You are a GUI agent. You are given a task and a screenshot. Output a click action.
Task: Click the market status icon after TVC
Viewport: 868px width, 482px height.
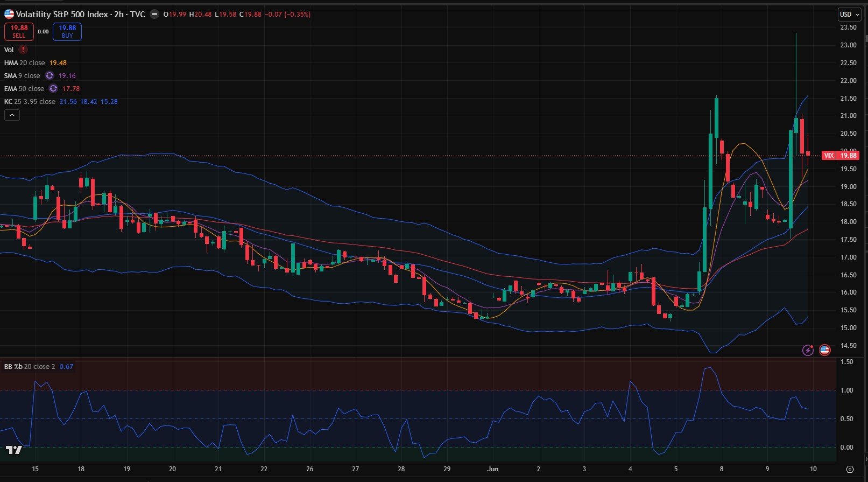coord(154,15)
